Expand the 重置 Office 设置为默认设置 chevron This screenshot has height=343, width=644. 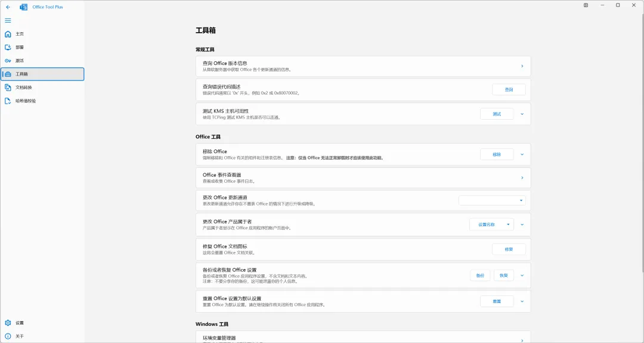pos(522,301)
